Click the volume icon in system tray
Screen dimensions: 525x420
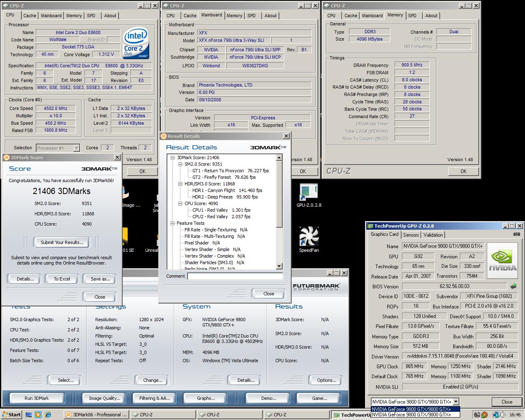pos(502,415)
